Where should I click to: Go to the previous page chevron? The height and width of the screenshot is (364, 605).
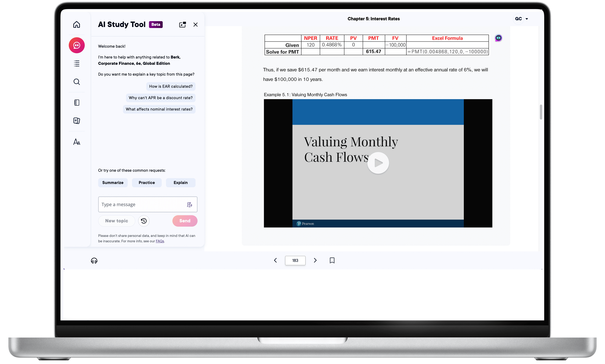(275, 260)
